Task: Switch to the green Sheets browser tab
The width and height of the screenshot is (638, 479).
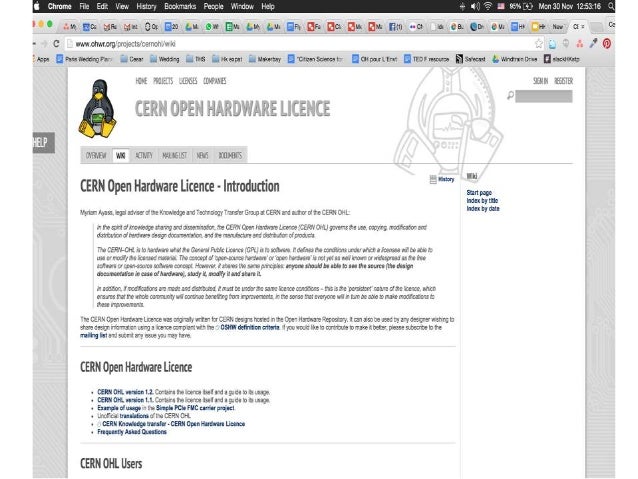Action: [232, 27]
